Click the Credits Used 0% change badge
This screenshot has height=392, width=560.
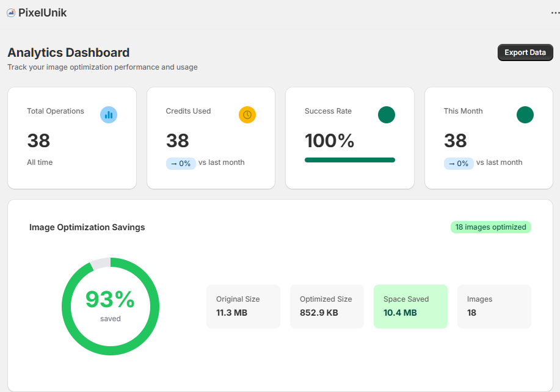tap(181, 164)
